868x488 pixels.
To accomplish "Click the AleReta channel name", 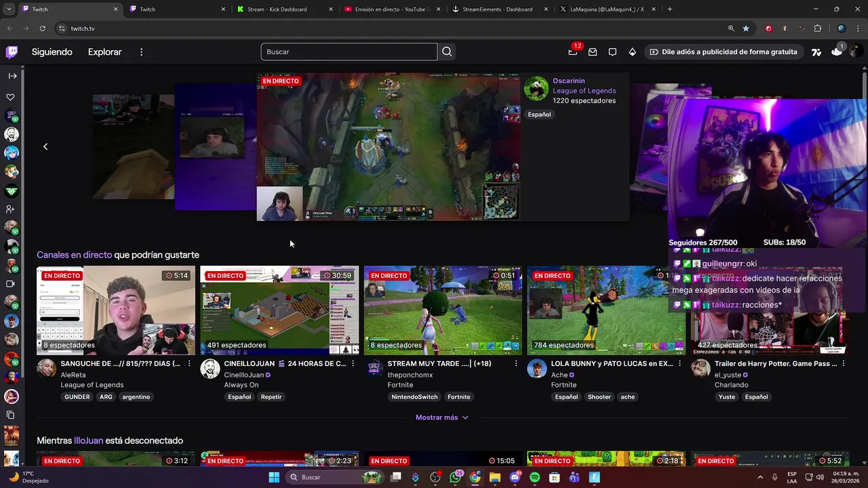I will tap(73, 375).
